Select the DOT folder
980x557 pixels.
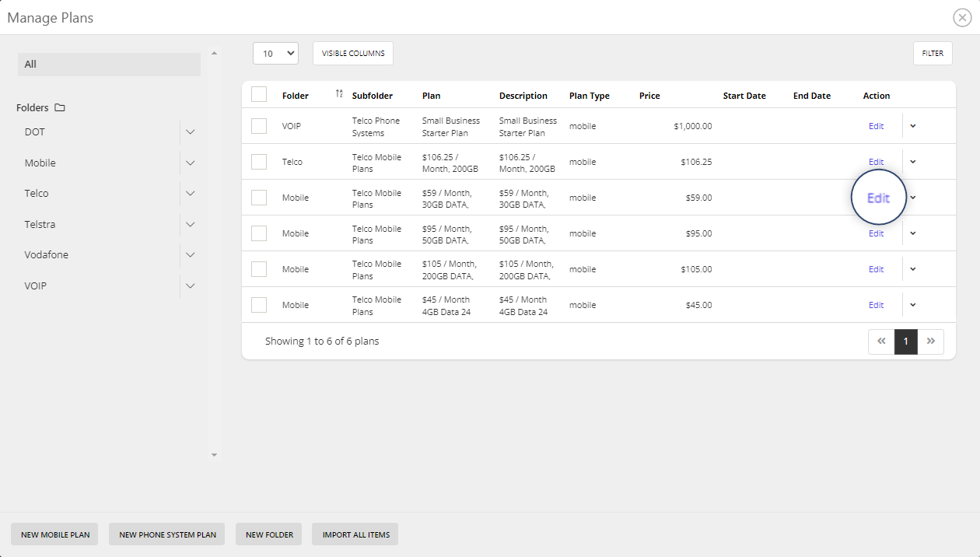(35, 132)
